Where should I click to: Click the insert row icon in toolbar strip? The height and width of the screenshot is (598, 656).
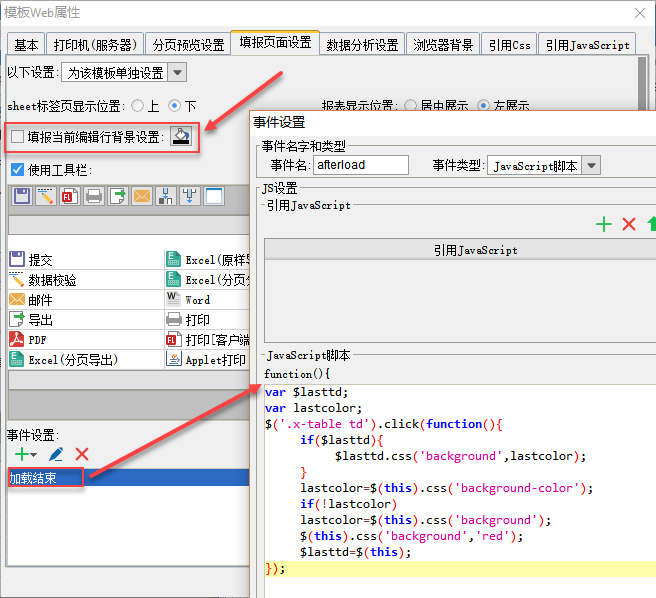click(166, 196)
